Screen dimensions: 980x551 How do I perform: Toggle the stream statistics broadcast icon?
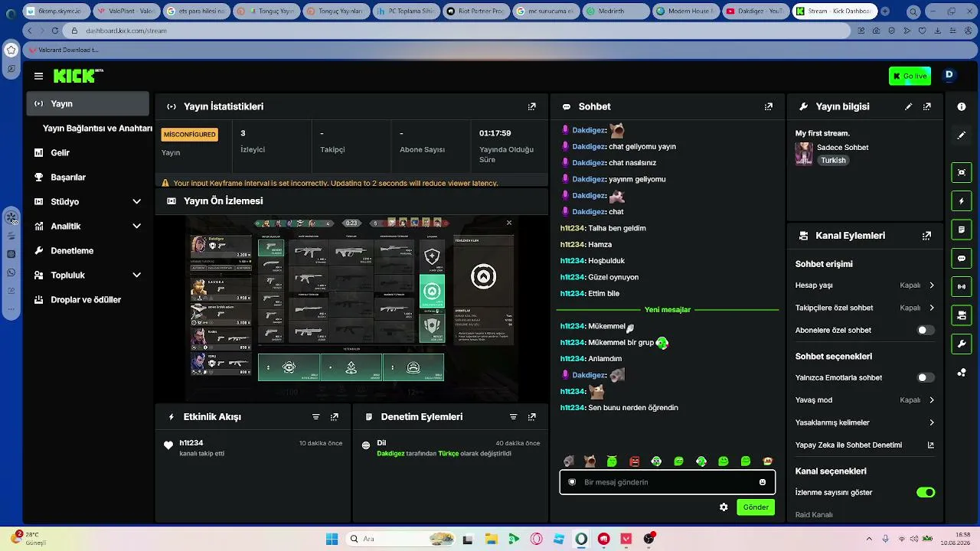click(962, 287)
